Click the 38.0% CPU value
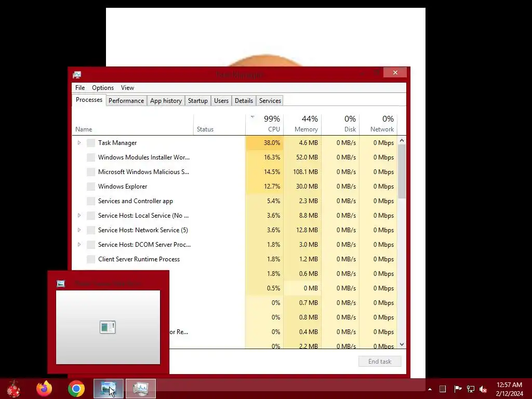The width and height of the screenshot is (532, 399). (272, 143)
